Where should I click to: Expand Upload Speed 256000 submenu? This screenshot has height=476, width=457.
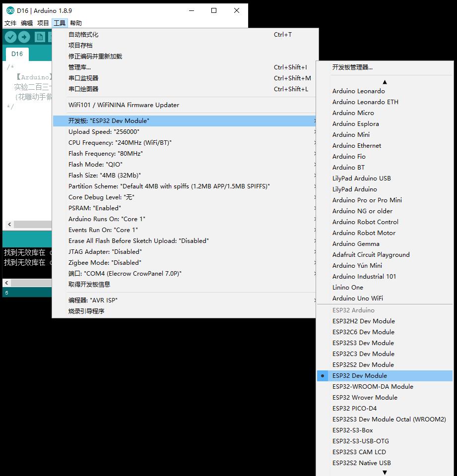coord(186,132)
